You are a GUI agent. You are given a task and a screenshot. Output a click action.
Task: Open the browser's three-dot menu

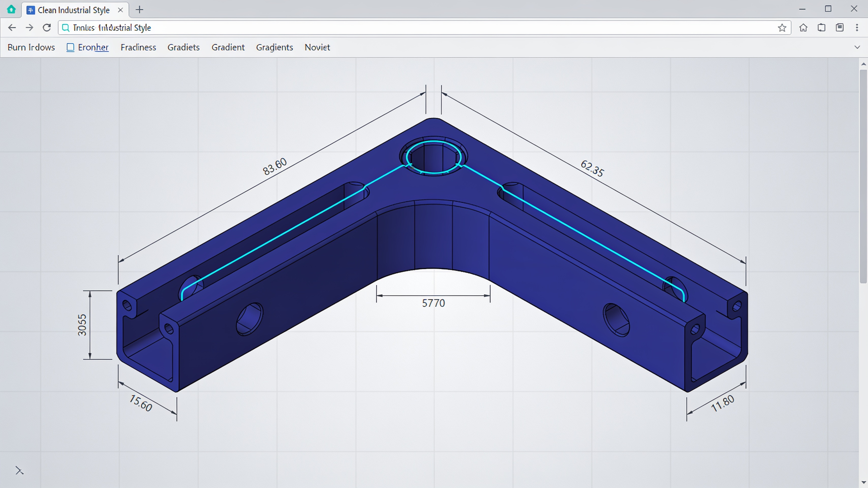point(857,28)
